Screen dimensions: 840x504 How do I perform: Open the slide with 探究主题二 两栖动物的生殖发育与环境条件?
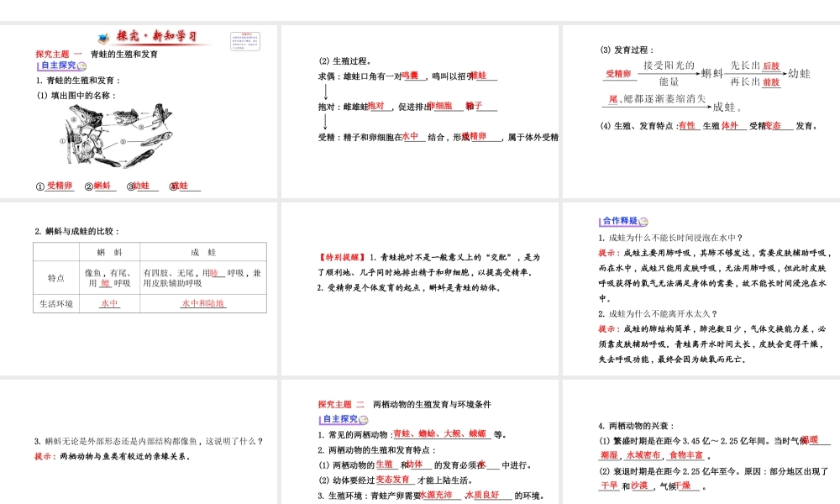419,442
